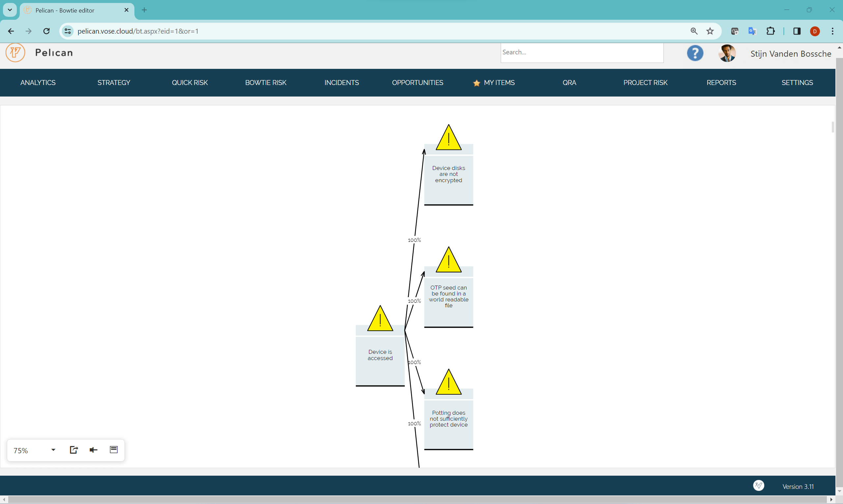
Task: Open the report layout icon in the zoom toolbar
Action: (113, 450)
